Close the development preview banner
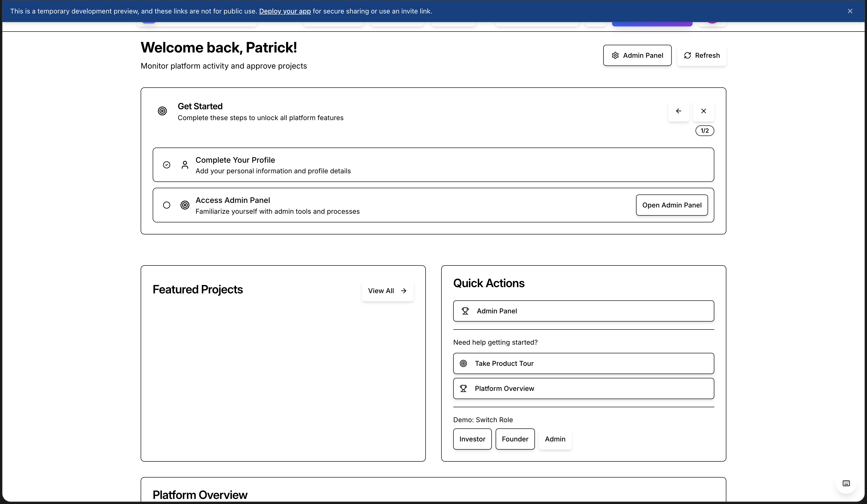 pos(850,11)
